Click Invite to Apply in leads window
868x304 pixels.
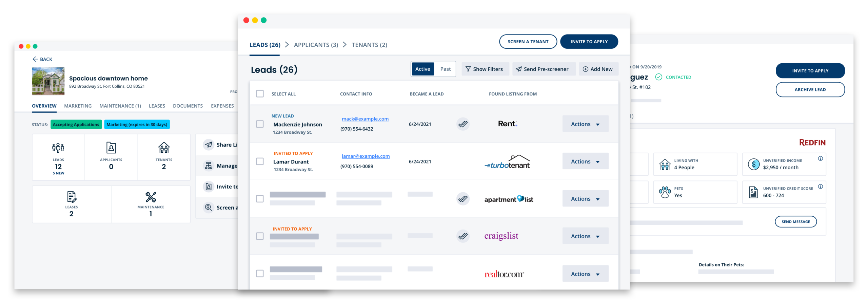click(589, 42)
